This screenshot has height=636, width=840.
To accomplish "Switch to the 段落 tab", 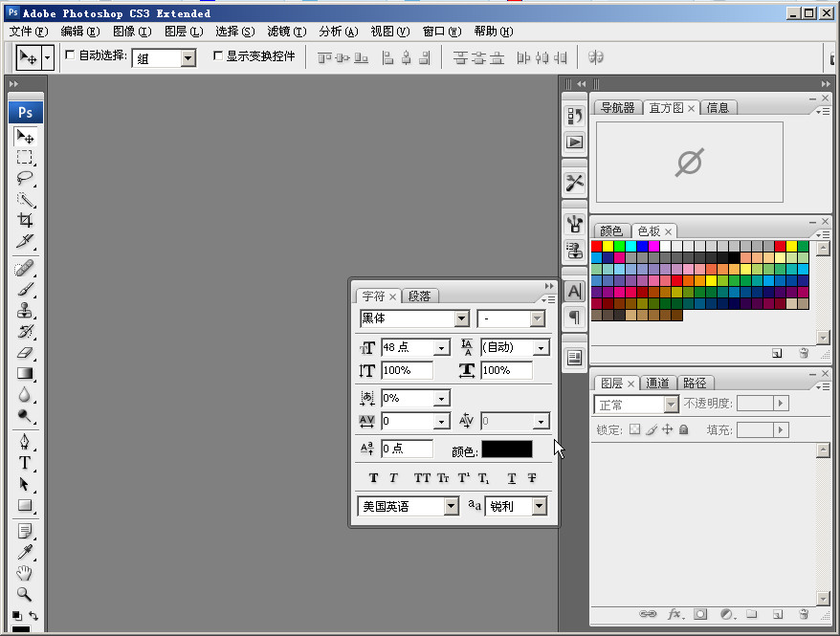I will pyautogui.click(x=420, y=296).
